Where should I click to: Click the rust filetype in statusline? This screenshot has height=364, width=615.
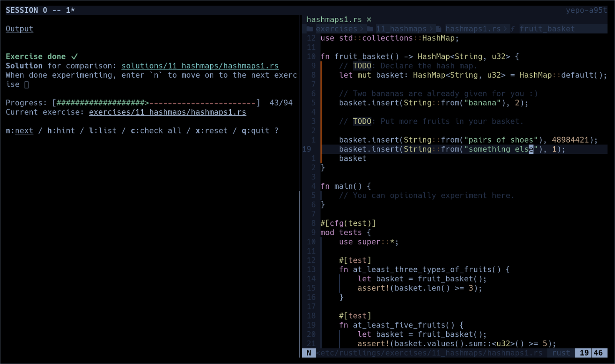tap(561, 353)
